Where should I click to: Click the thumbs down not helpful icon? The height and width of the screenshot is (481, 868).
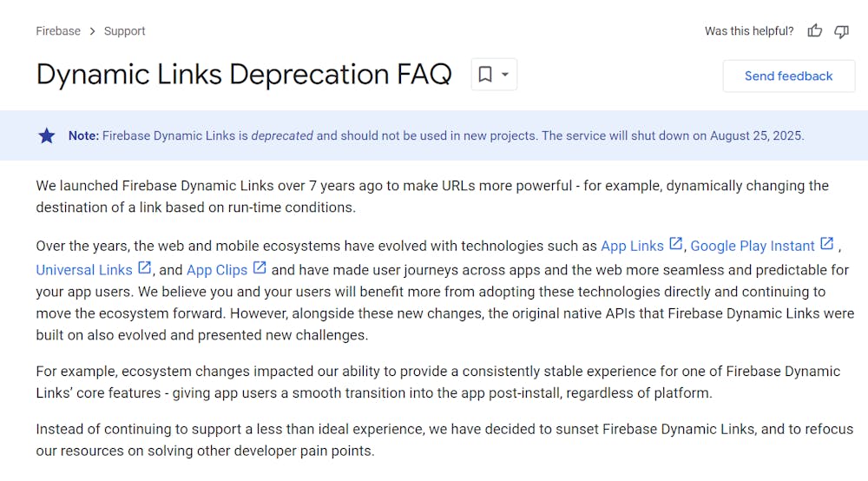[x=841, y=31]
